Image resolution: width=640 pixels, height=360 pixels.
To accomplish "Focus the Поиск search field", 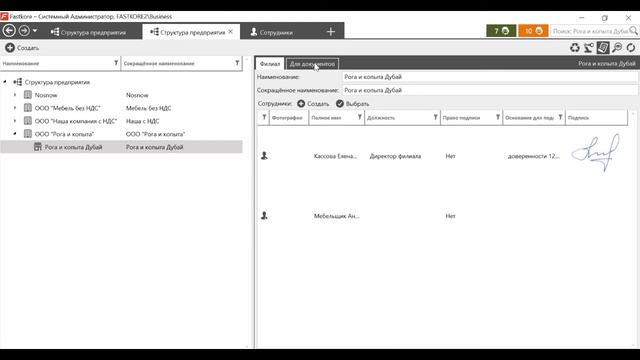I will click(x=590, y=31).
